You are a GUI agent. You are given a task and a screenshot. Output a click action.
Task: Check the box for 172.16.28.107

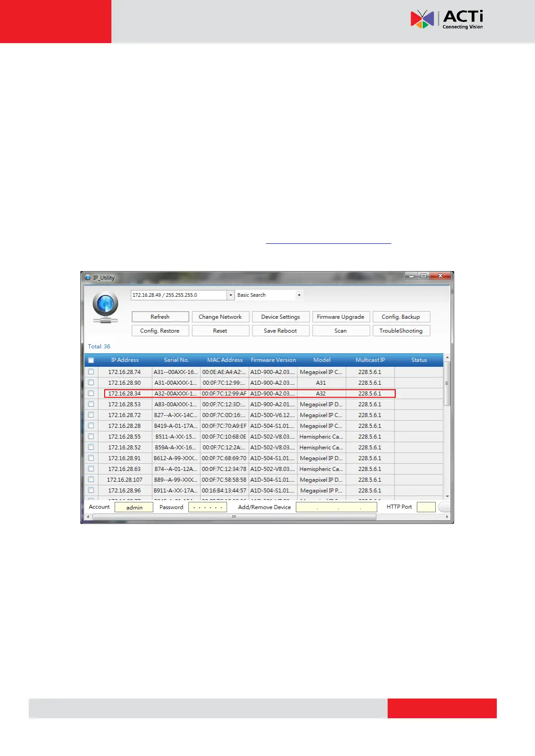coord(91,479)
